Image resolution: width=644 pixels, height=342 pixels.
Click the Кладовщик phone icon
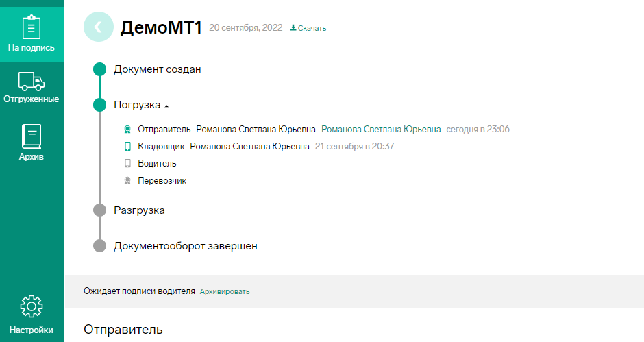127,147
